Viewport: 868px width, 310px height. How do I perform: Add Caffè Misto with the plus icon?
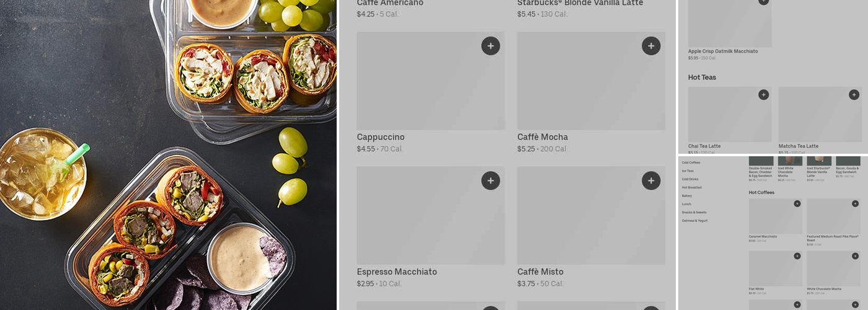(x=651, y=180)
